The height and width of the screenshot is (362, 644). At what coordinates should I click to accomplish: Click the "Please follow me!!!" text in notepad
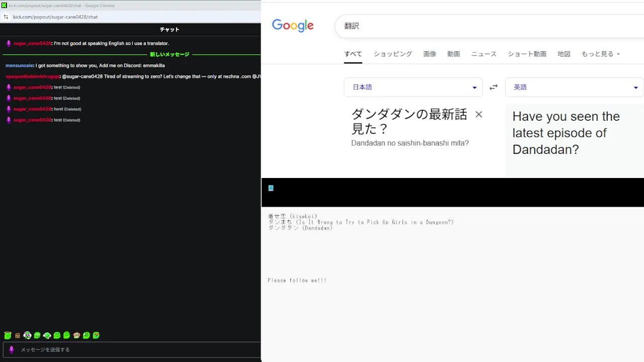pos(297,281)
